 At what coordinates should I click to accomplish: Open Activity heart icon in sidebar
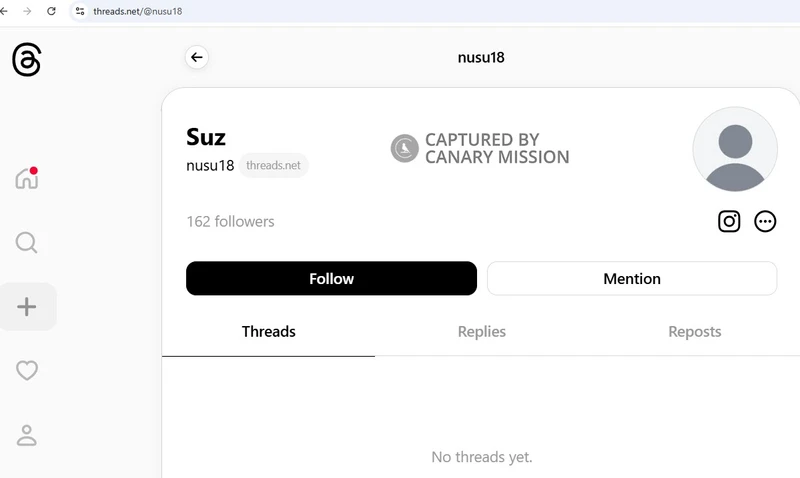[x=27, y=370]
